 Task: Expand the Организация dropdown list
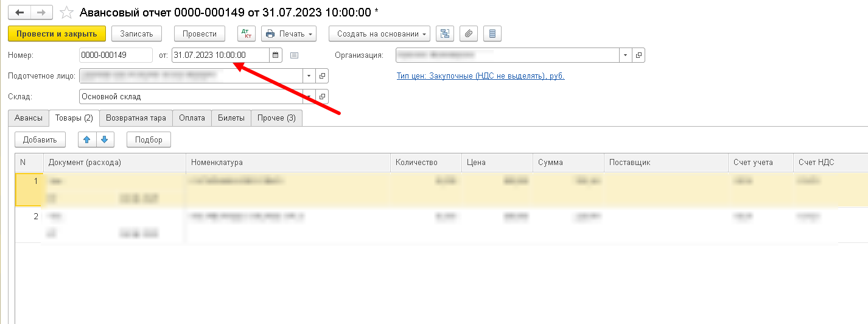pos(626,55)
